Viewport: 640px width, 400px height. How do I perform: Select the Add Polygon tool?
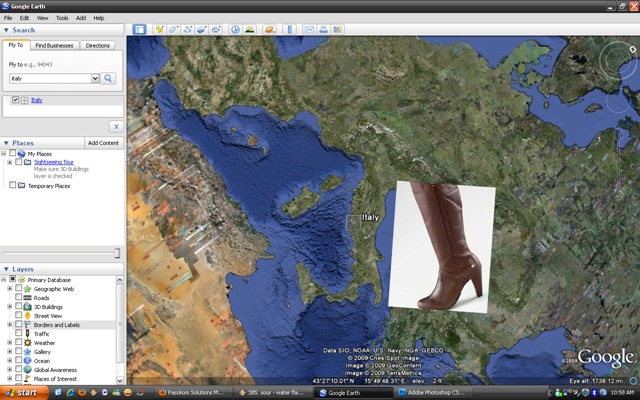(173, 29)
